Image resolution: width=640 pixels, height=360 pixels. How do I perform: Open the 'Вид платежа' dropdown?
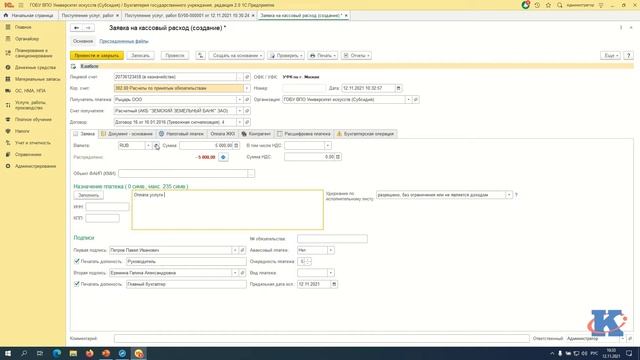(x=331, y=273)
